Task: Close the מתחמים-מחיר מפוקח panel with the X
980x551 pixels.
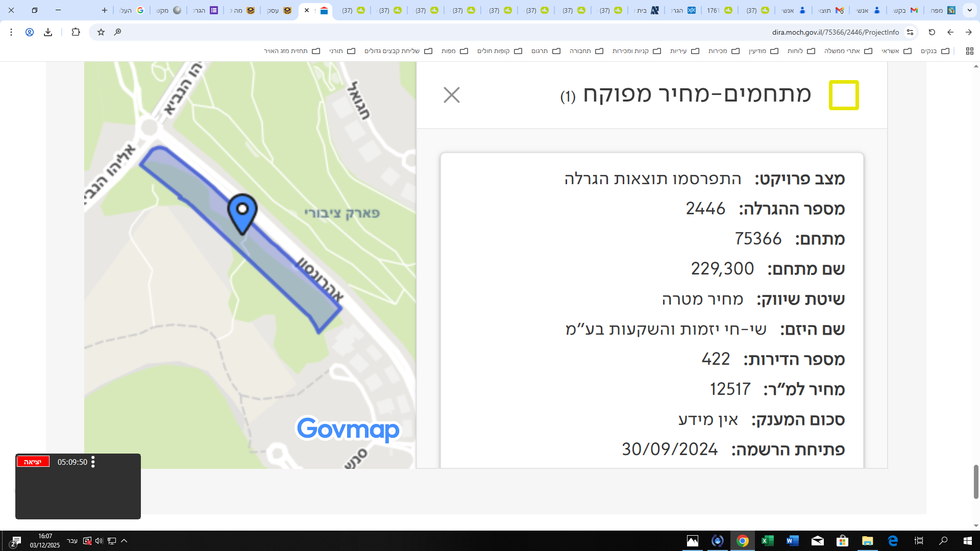Action: pos(451,95)
